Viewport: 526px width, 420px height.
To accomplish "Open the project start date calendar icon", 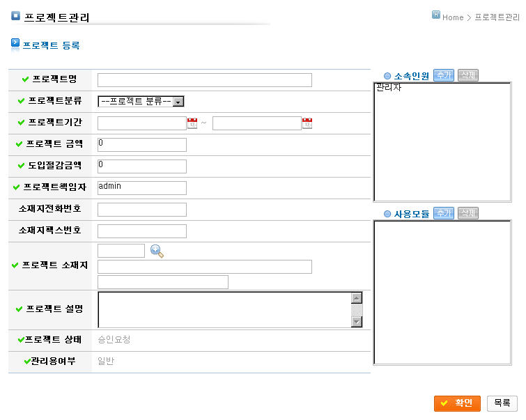I will tap(192, 123).
